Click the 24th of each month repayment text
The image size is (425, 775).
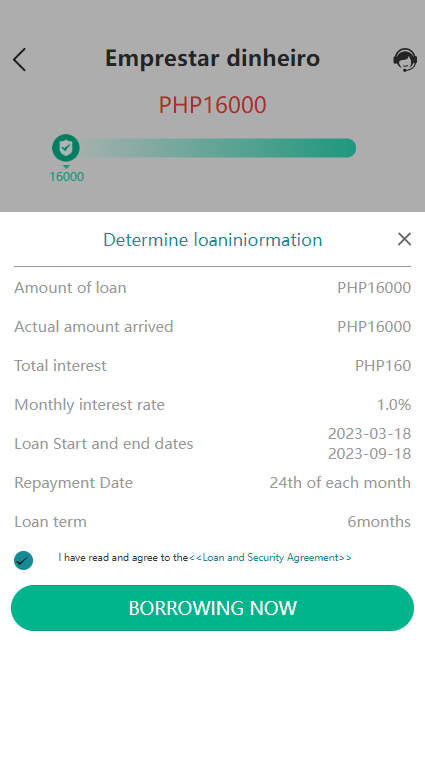(x=340, y=482)
